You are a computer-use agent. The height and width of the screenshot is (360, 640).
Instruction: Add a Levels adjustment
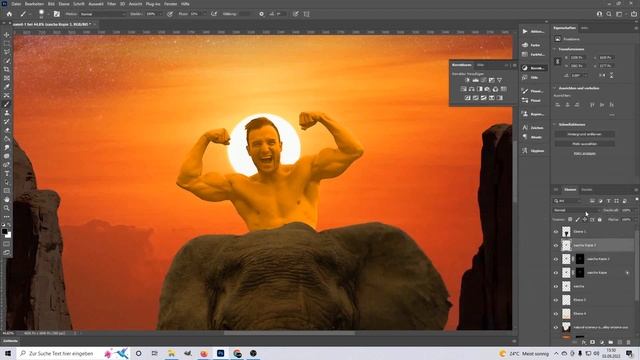[x=476, y=80]
